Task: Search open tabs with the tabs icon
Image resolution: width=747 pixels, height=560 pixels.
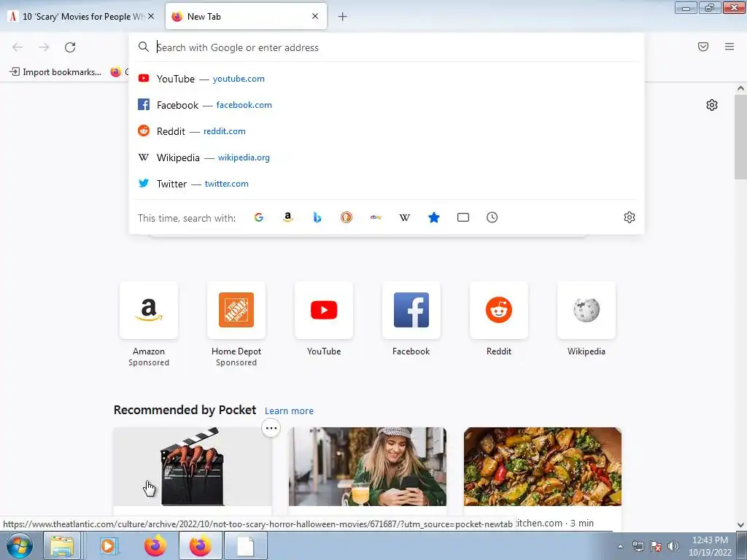Action: (463, 217)
